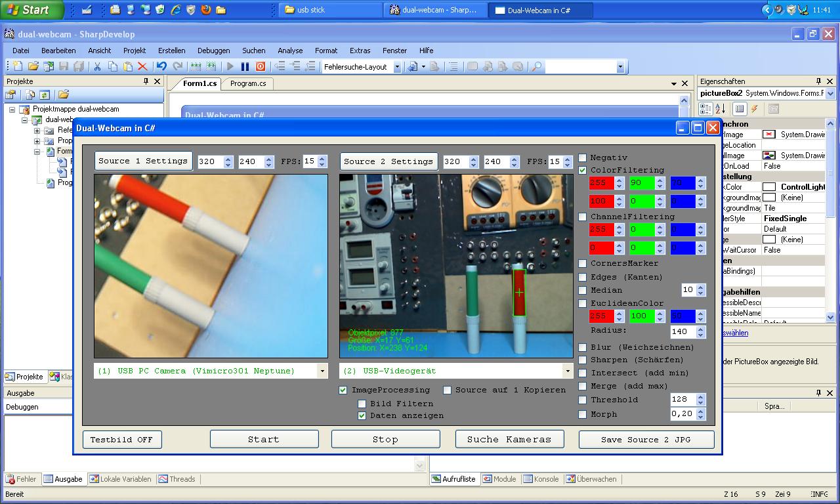Open the USB-Videogerät source dropdown
Screen dimensions: 840x504
[568, 371]
